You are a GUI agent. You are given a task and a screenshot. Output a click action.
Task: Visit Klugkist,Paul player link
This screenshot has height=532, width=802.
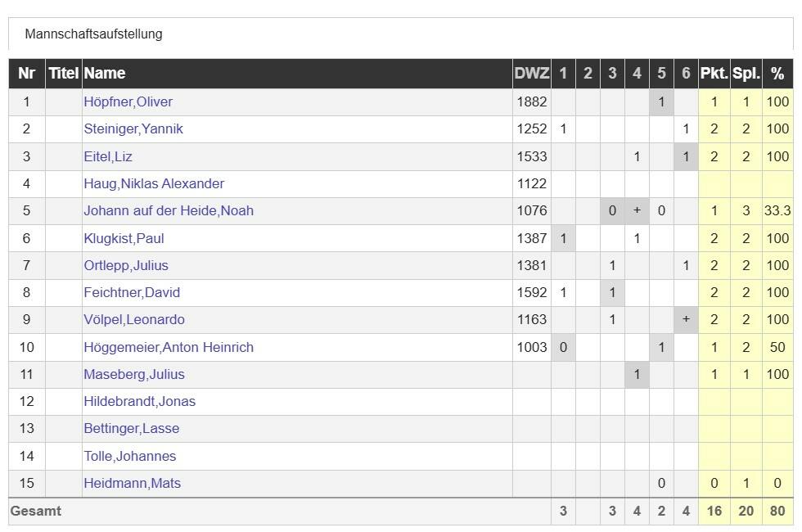[x=124, y=238]
